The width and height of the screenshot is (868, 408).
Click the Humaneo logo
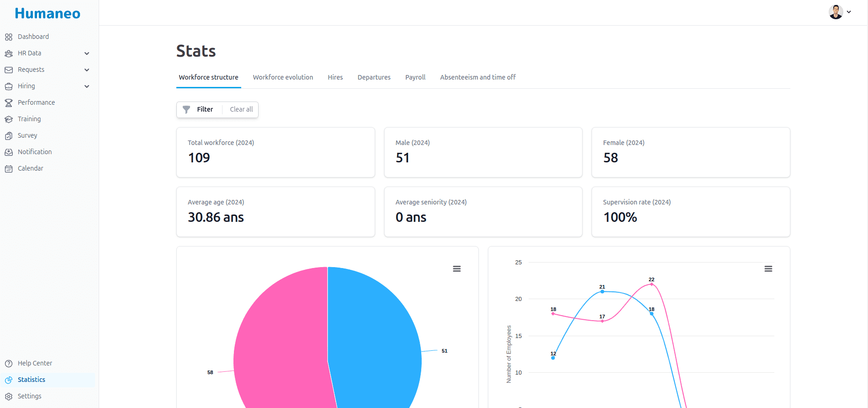click(x=48, y=13)
